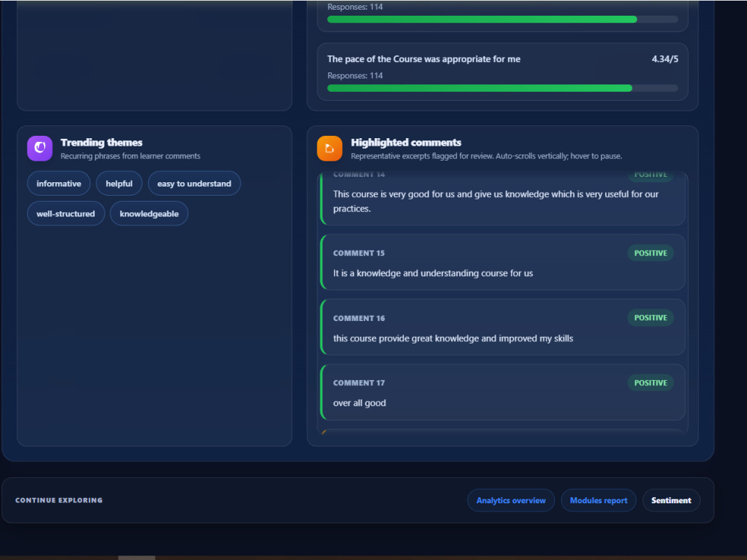
Task: Select the 'informative' theme chip
Action: pos(58,184)
